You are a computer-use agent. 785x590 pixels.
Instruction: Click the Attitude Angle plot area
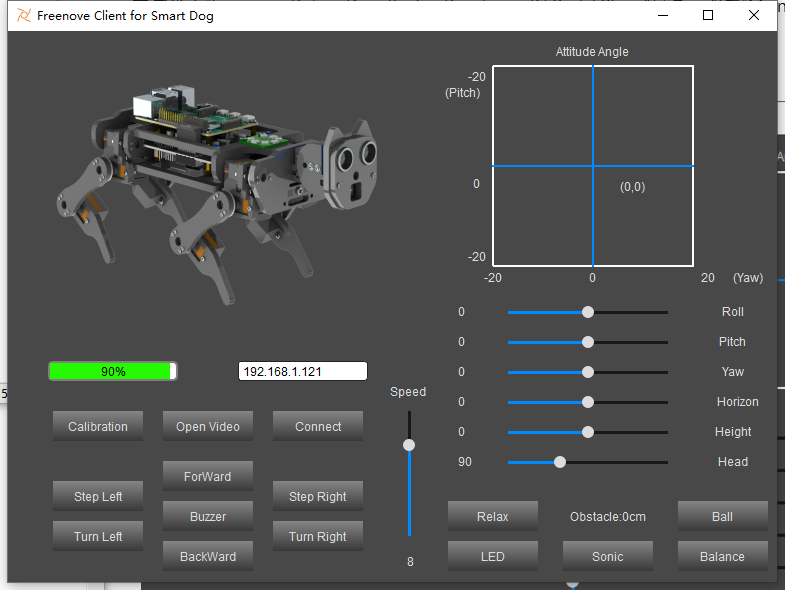point(593,166)
